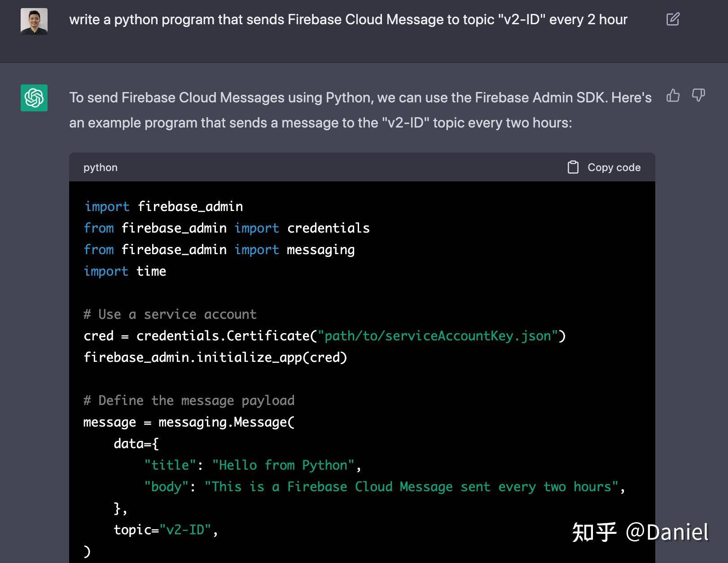728x563 pixels.
Task: Click the line 'import firebase_admin'
Action: [163, 207]
